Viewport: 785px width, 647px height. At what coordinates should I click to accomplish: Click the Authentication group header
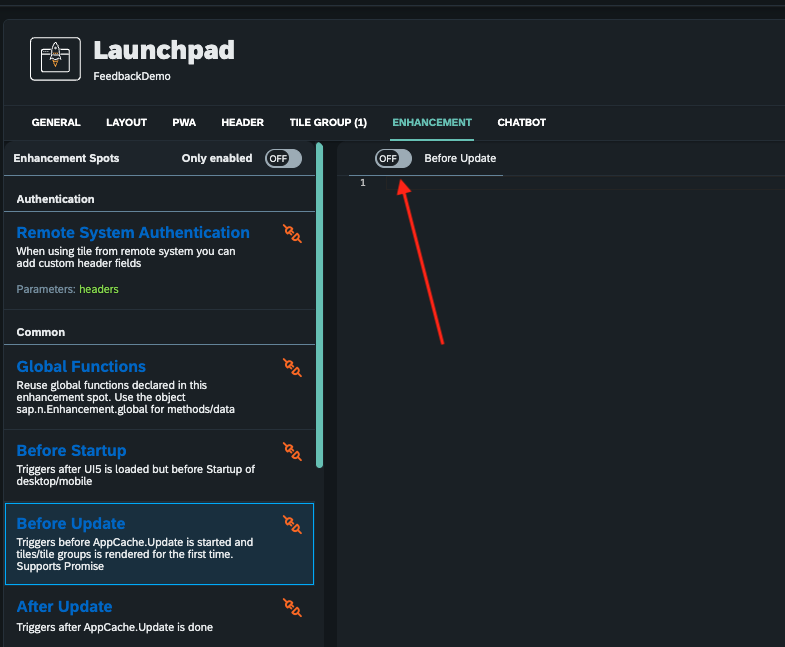(x=56, y=199)
